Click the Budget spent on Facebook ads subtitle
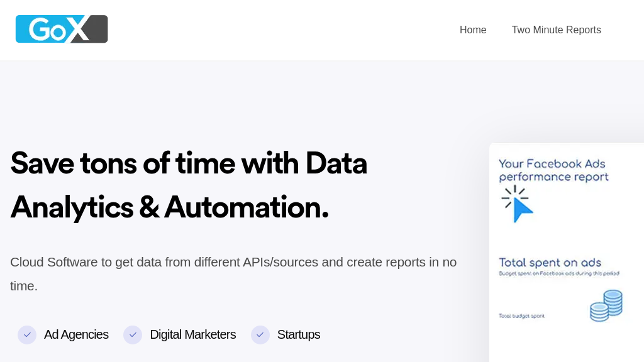The height and width of the screenshot is (362, 644). click(559, 273)
